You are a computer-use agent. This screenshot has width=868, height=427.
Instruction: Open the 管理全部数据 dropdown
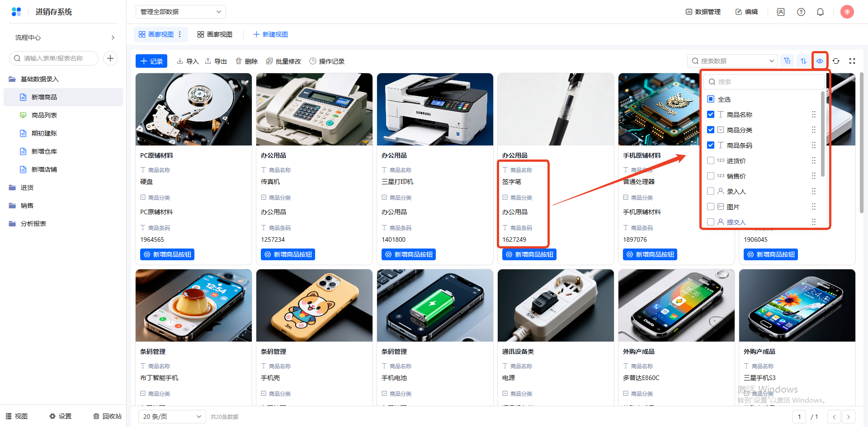pos(180,12)
